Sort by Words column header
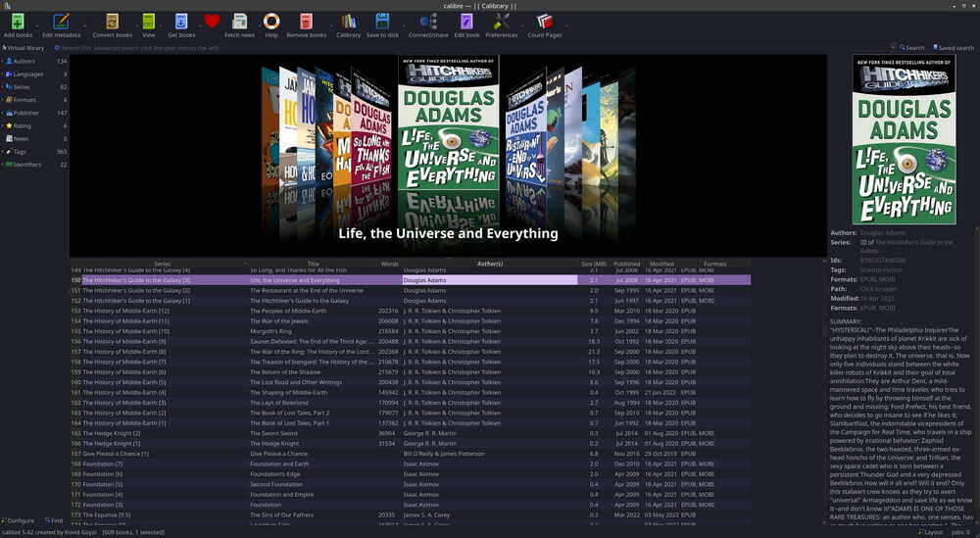This screenshot has width=980, height=538. click(389, 264)
